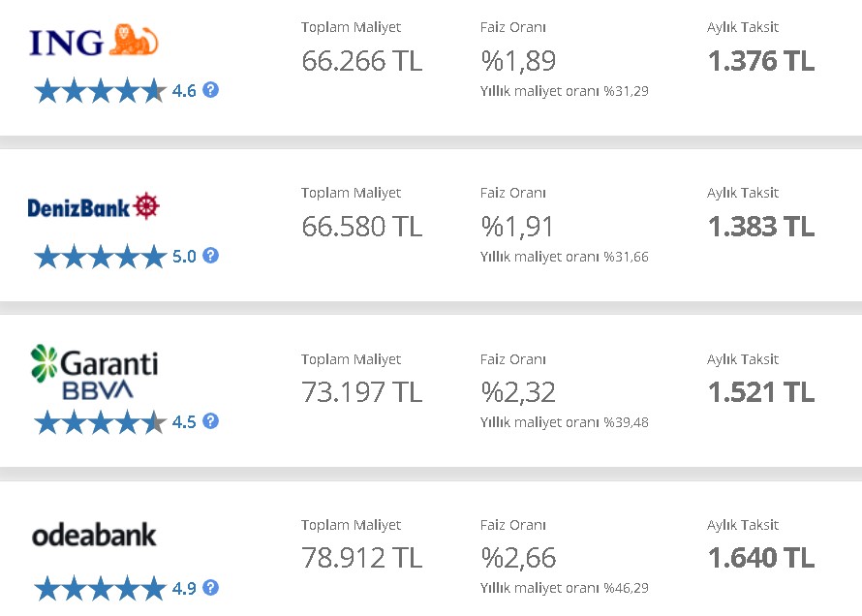Click the DenizBank logo

pyautogui.click(x=93, y=206)
